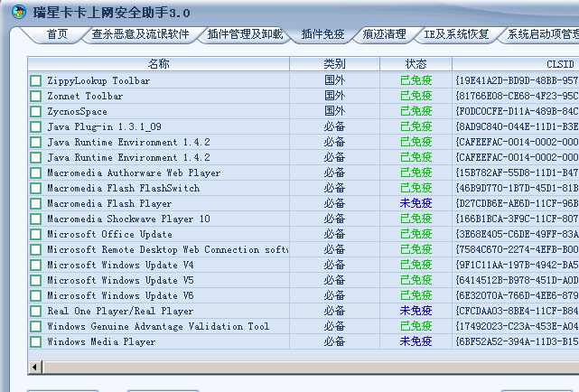
Task: Tick the Zonnet Toolbar checkbox
Action: pos(36,97)
